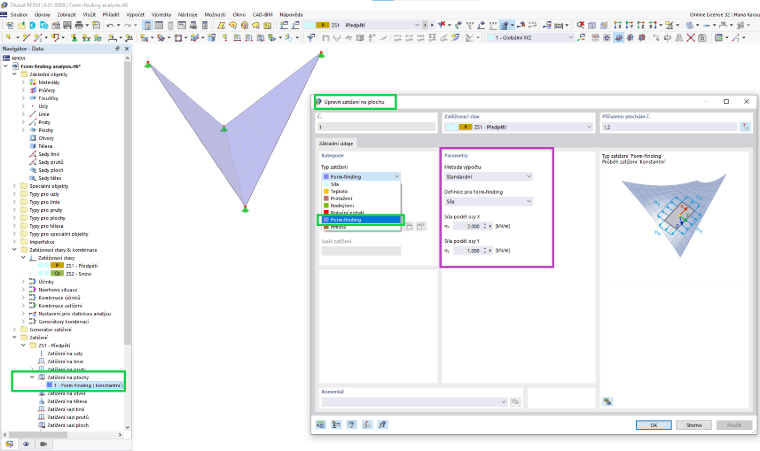The image size is (760, 451).
Task: Select the Otvory tree item
Action: (46, 138)
